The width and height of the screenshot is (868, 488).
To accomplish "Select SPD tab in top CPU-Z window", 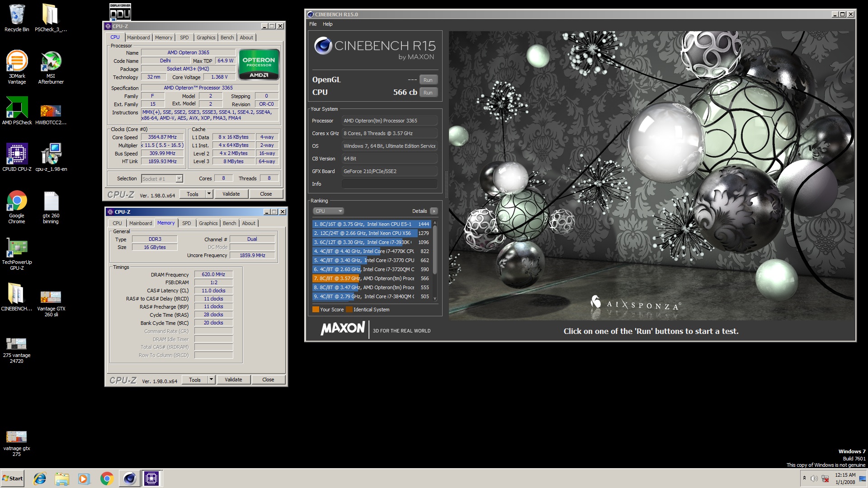I will coord(184,38).
